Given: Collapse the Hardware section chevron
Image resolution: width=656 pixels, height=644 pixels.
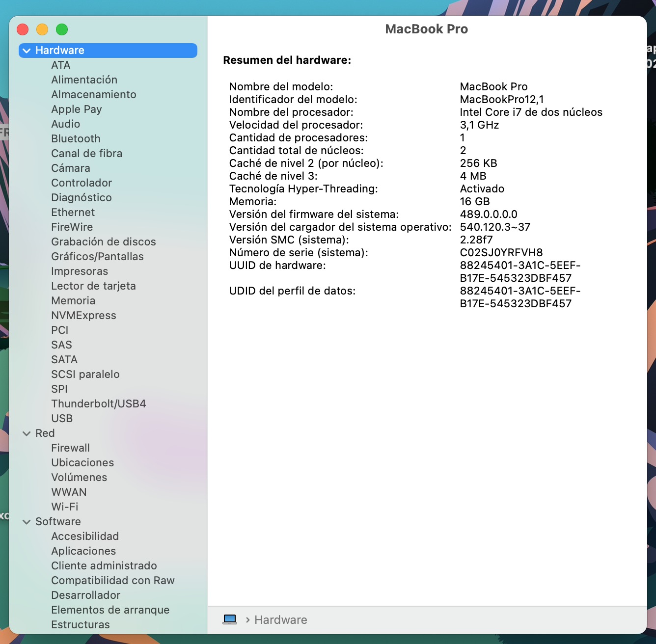Looking at the screenshot, I should click(x=27, y=51).
